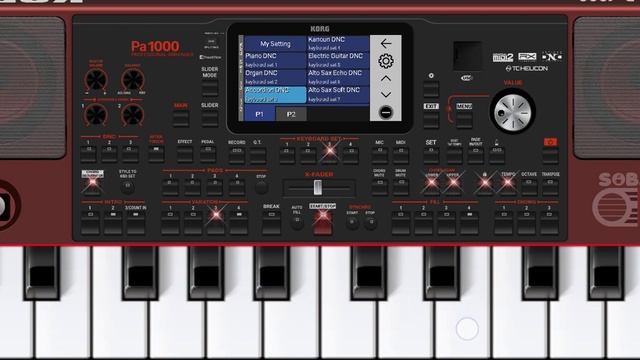The image size is (640, 360).
Task: Push the SET button
Action: point(431,155)
